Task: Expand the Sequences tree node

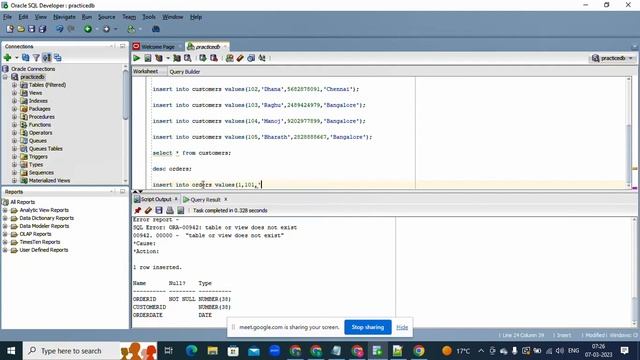Action: (x=15, y=173)
